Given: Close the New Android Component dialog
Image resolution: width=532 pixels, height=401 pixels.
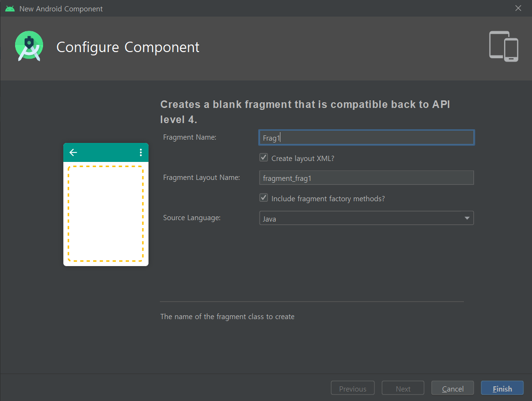Looking at the screenshot, I should 518,8.
